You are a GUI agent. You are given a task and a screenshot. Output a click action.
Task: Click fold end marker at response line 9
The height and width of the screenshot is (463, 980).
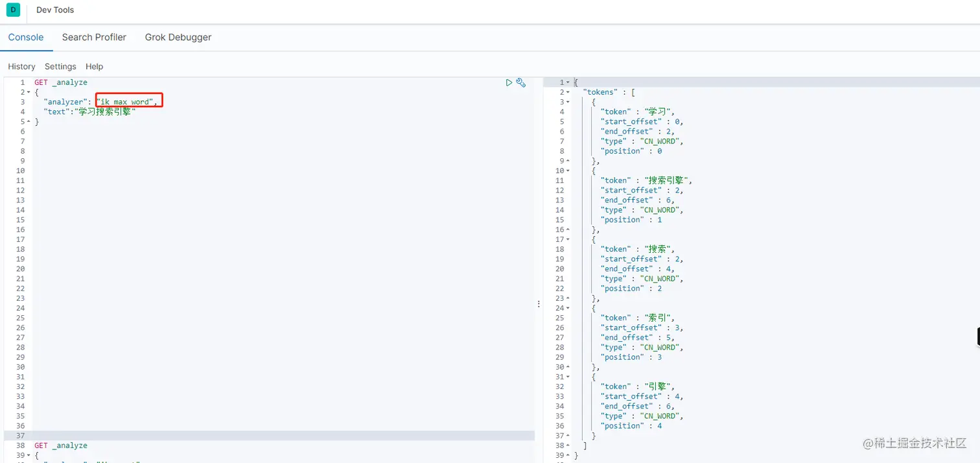coord(568,161)
